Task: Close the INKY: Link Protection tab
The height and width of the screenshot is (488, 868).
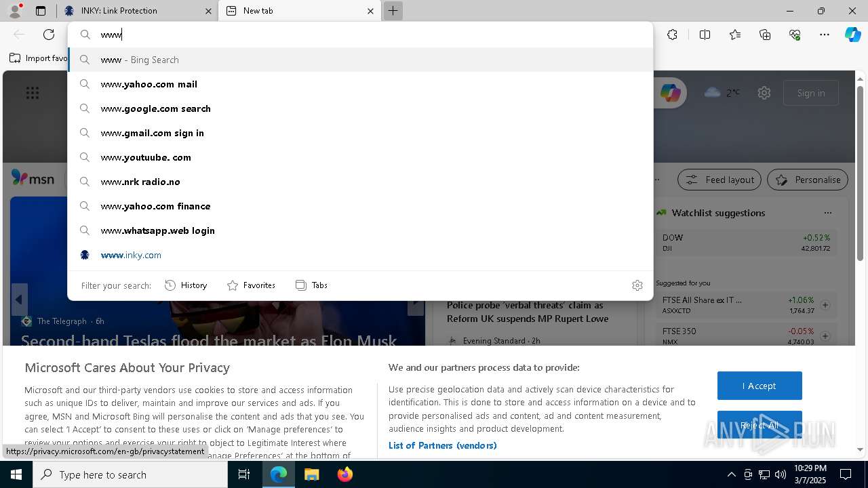Action: click(208, 11)
